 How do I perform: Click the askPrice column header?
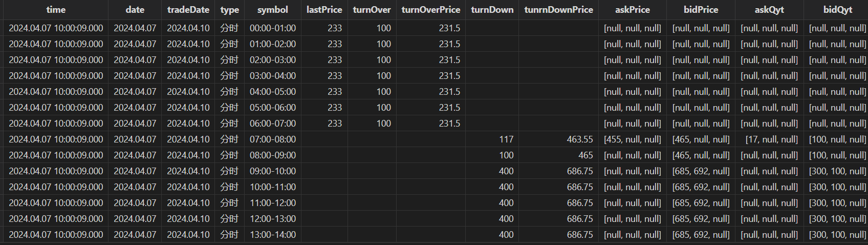[632, 10]
